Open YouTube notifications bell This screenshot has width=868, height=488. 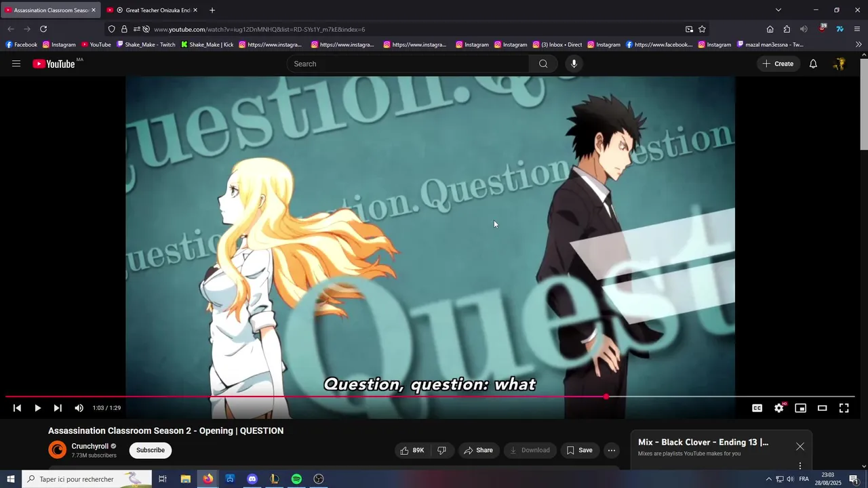tap(813, 64)
